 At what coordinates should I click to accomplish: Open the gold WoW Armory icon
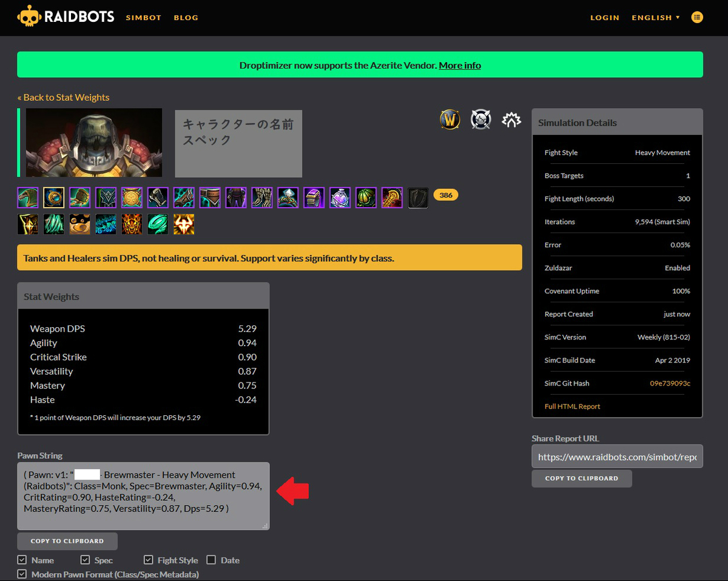[x=450, y=120]
